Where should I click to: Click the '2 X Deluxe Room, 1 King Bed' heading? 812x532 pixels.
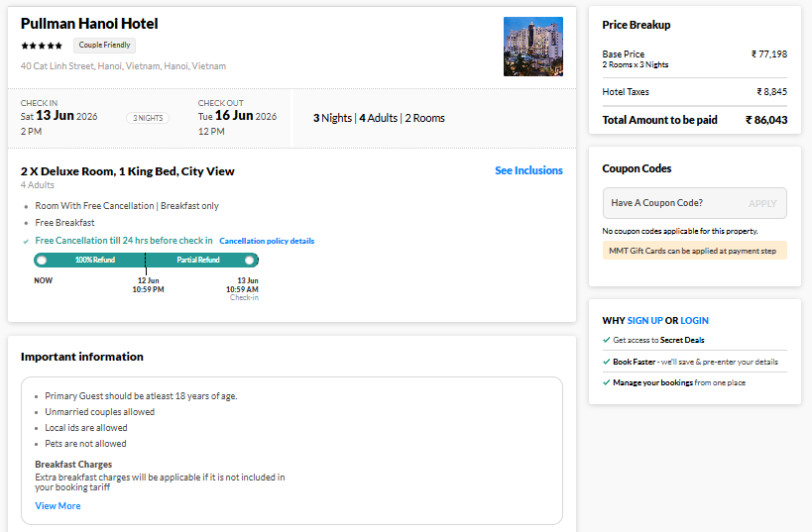[x=127, y=171]
